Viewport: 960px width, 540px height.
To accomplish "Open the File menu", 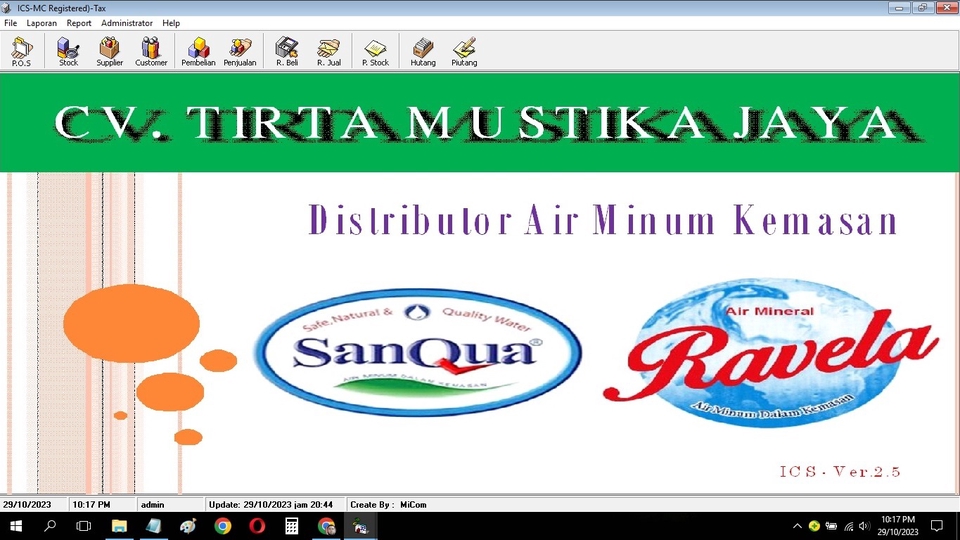I will [x=10, y=23].
